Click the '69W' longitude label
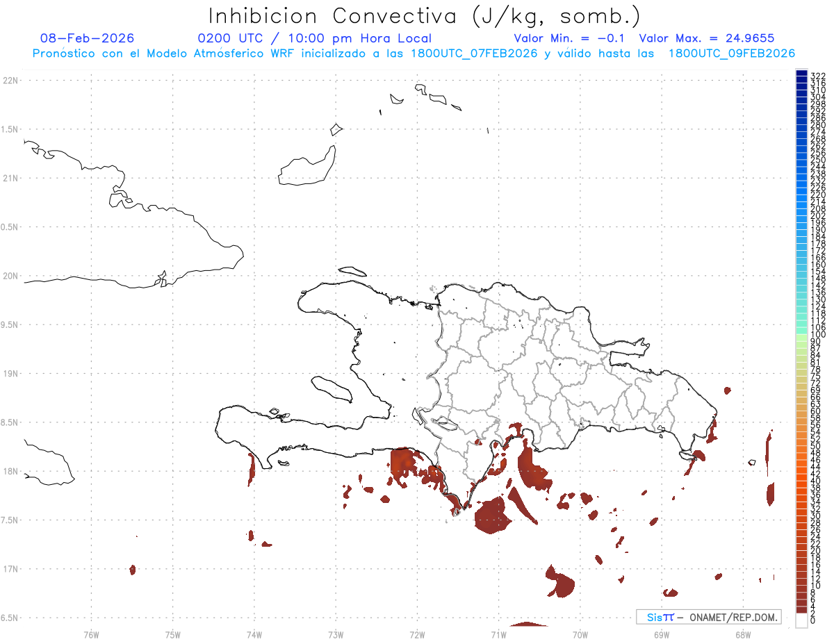This screenshot has height=644, width=834. pyautogui.click(x=662, y=634)
